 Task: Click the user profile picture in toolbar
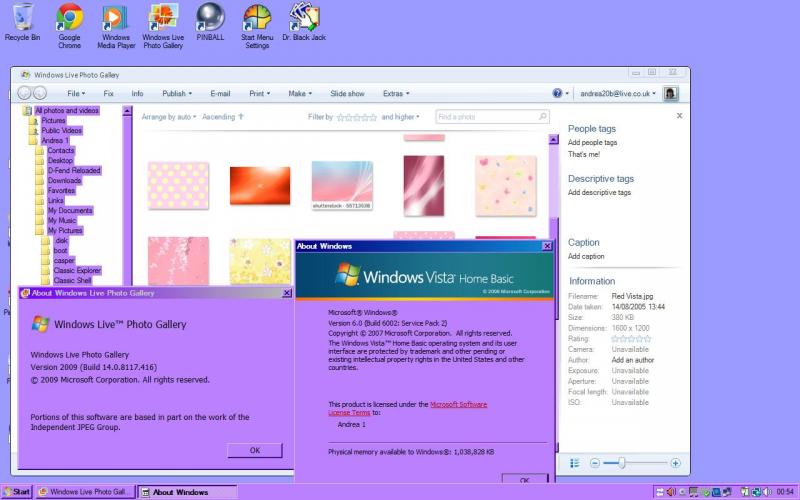click(670, 93)
